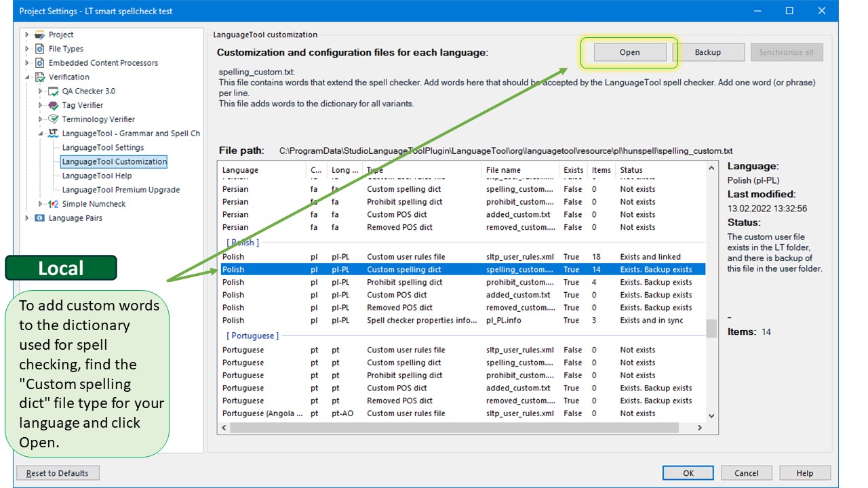Click the list's scroll down arrow
Screen dimensions: 868x488
(711, 416)
